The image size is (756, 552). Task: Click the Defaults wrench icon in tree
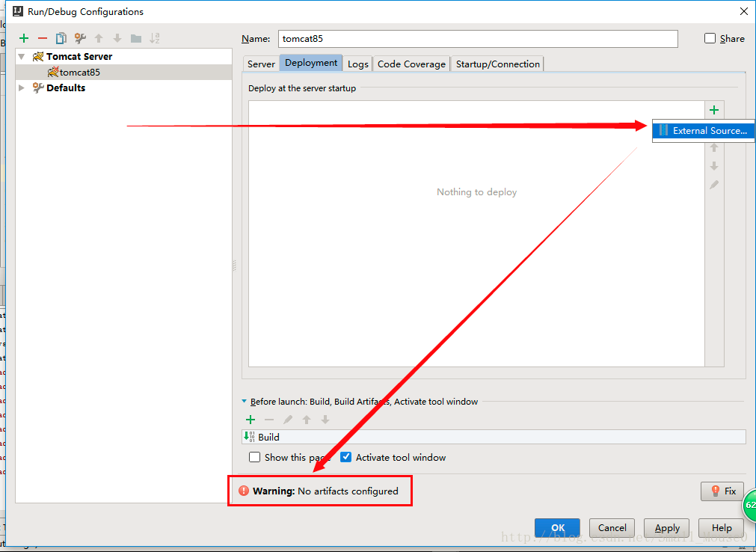point(38,88)
